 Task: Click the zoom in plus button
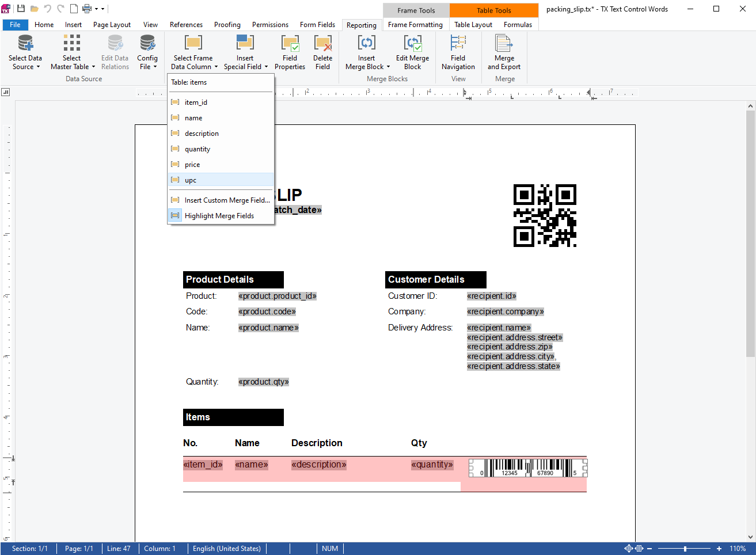point(719,549)
